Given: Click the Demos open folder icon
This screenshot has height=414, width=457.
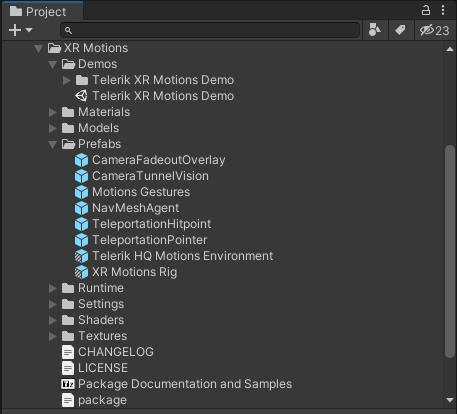Looking at the screenshot, I should tap(68, 64).
